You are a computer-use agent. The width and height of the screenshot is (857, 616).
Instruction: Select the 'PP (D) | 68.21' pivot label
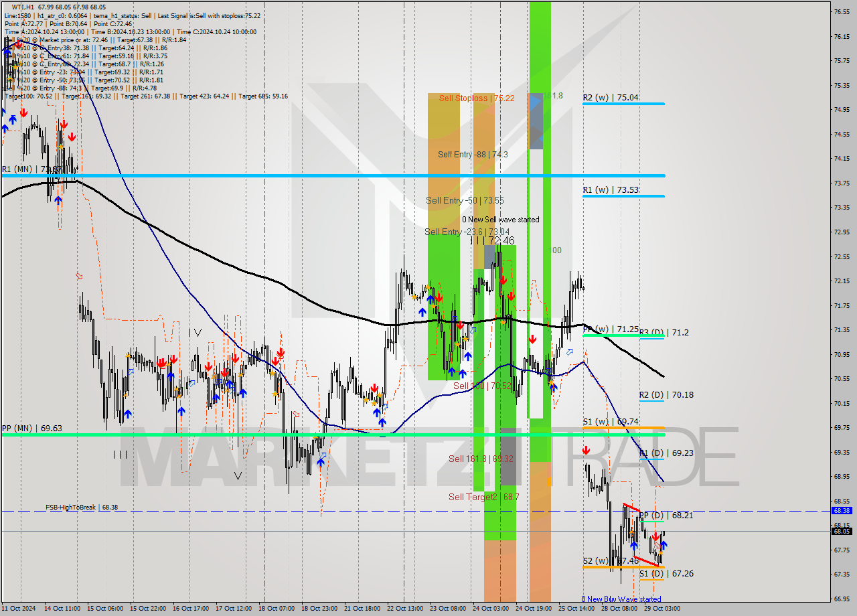[666, 515]
